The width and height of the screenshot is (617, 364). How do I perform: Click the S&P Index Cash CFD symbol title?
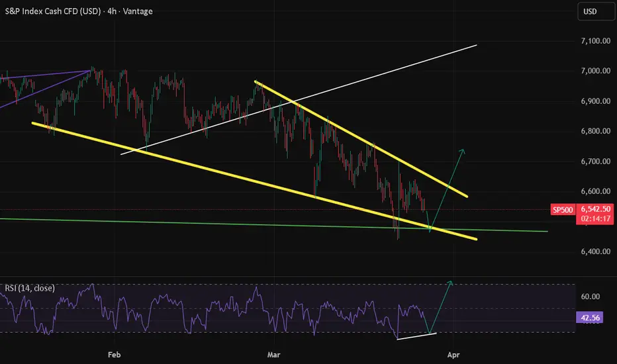click(53, 11)
